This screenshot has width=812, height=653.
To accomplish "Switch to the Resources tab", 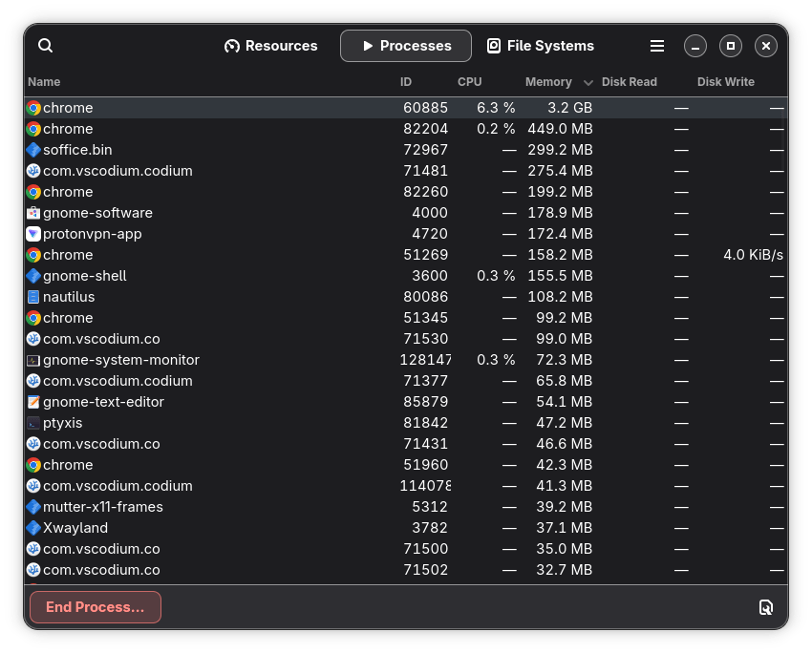I will (x=270, y=46).
